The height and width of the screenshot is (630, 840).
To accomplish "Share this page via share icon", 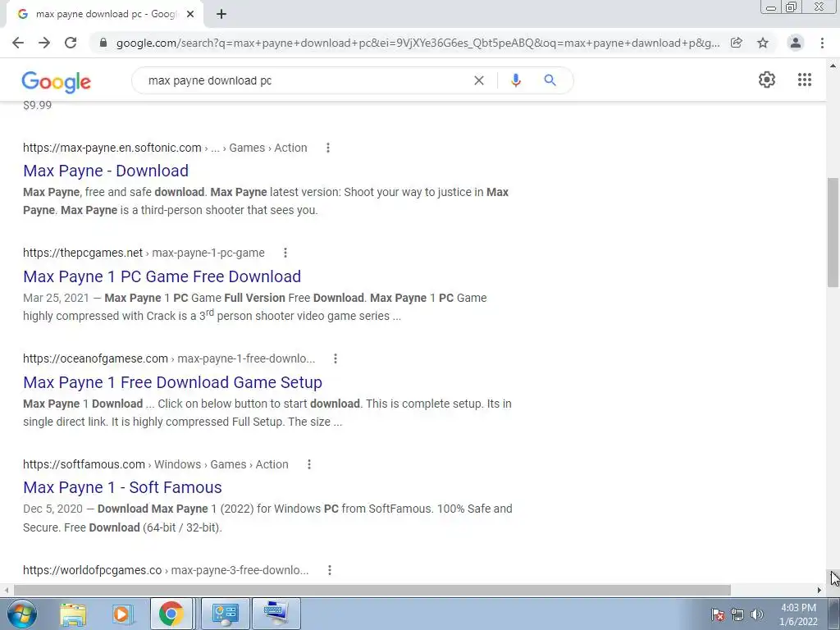I will tap(737, 43).
